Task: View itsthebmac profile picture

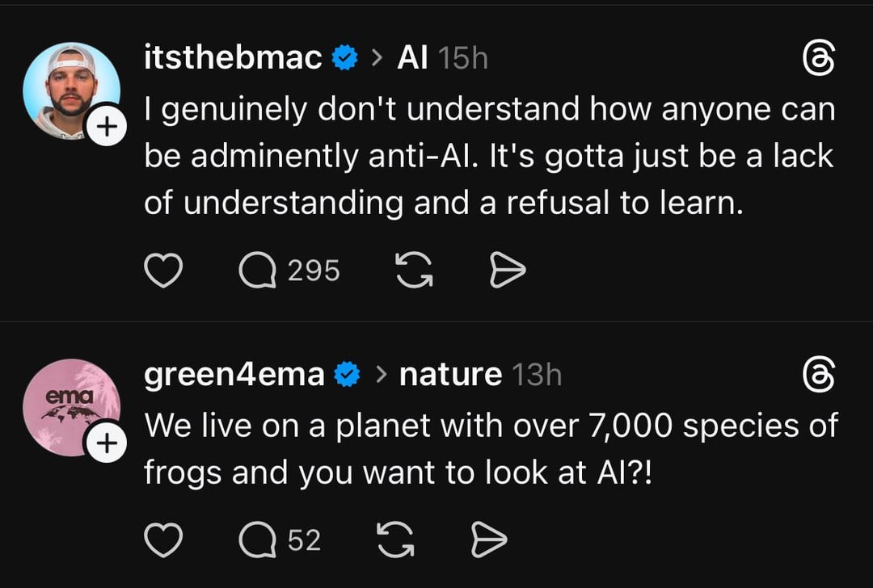Action: pyautogui.click(x=69, y=87)
